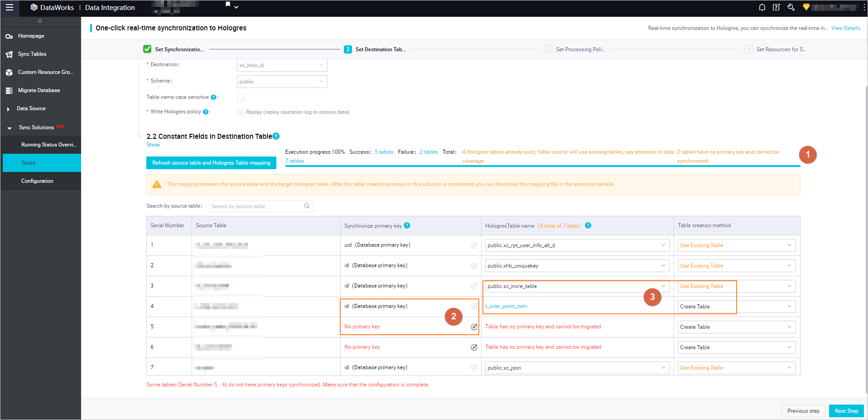
Task: Click the Migrate Database sidebar icon
Action: 9,91
